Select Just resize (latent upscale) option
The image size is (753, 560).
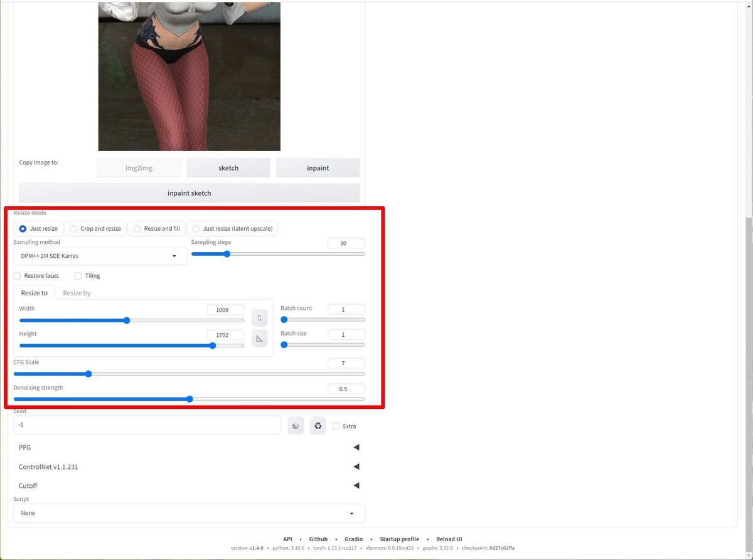pos(232,228)
